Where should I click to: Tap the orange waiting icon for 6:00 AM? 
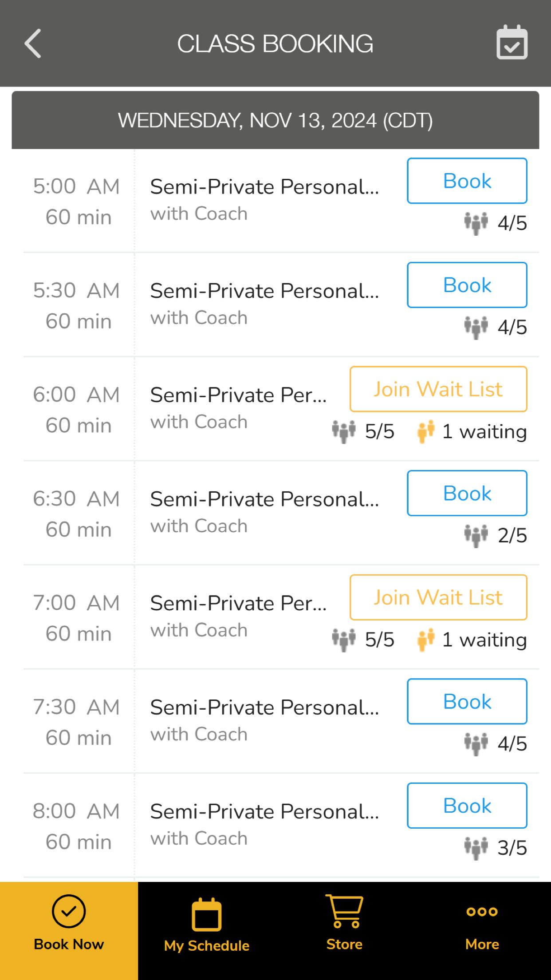click(426, 432)
